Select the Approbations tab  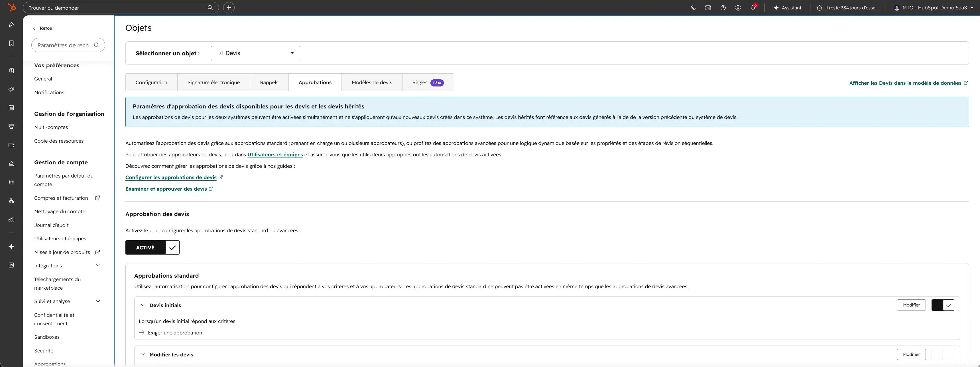[315, 82]
